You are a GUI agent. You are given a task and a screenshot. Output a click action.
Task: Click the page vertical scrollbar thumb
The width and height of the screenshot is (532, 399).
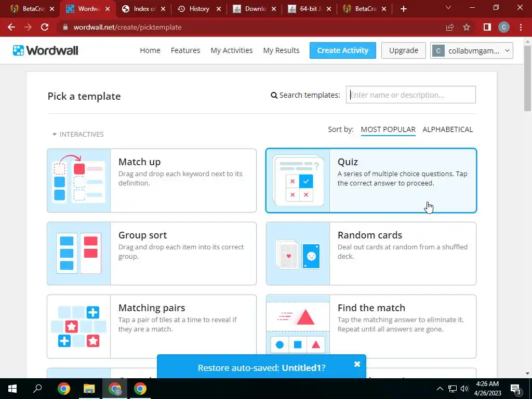tap(527, 78)
